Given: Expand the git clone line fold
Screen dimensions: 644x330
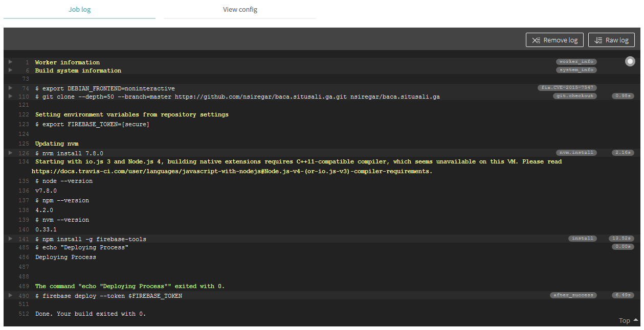Looking at the screenshot, I should (x=10, y=96).
